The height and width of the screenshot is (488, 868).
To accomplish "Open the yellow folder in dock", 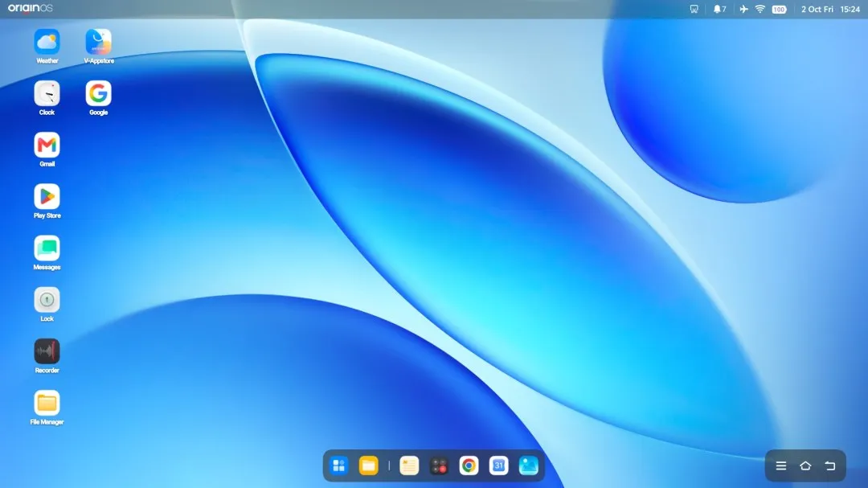I will click(369, 465).
